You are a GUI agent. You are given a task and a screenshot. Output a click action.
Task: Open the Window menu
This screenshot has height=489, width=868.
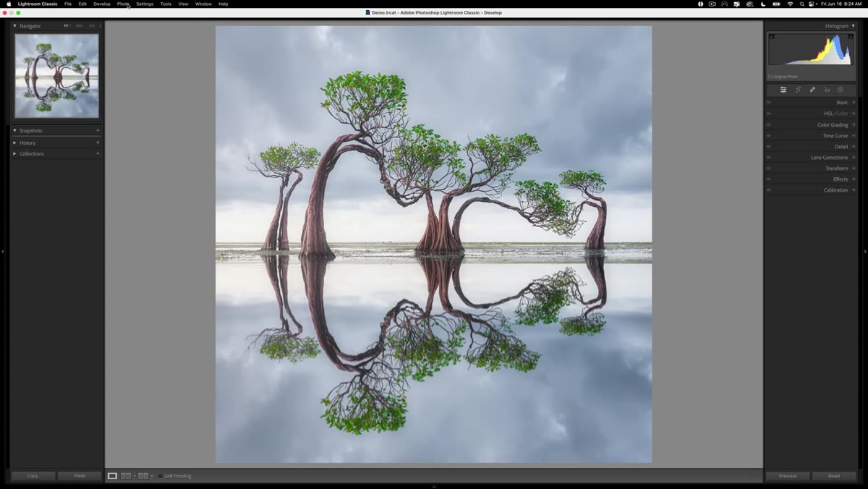(203, 4)
